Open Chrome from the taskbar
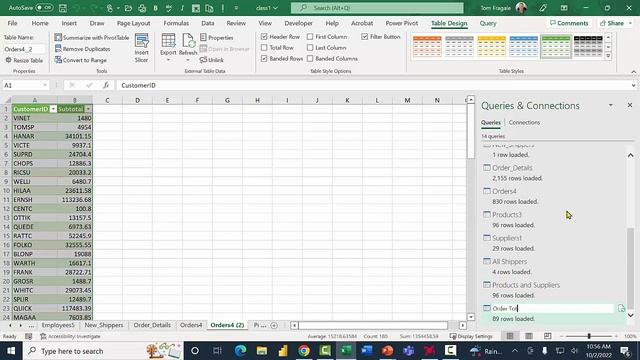This screenshot has width=640, height=360. (304, 351)
